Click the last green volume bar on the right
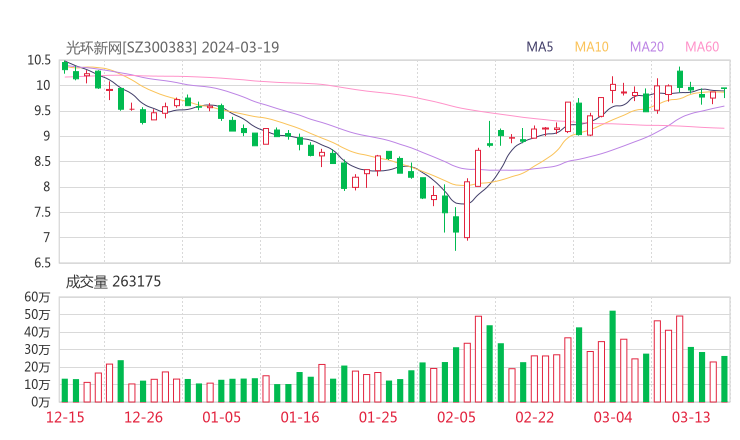Viewport: 740px width, 440px height. pos(724,379)
